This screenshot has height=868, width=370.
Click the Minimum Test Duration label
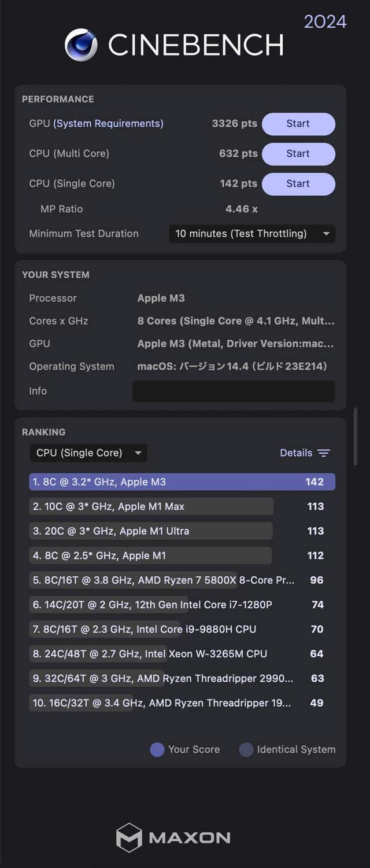point(84,234)
